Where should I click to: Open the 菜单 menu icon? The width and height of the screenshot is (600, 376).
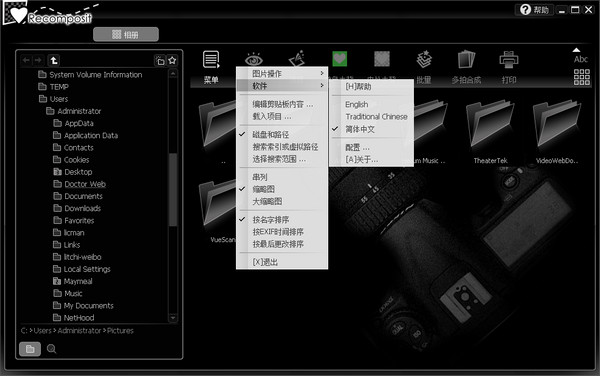[x=211, y=60]
